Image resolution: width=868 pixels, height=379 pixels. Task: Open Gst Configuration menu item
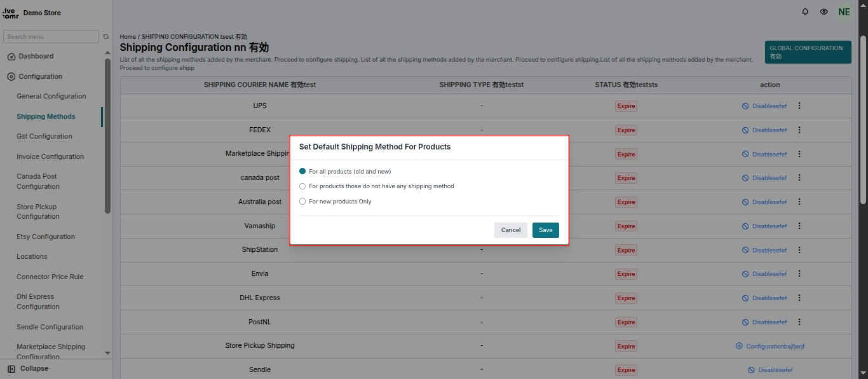[44, 136]
